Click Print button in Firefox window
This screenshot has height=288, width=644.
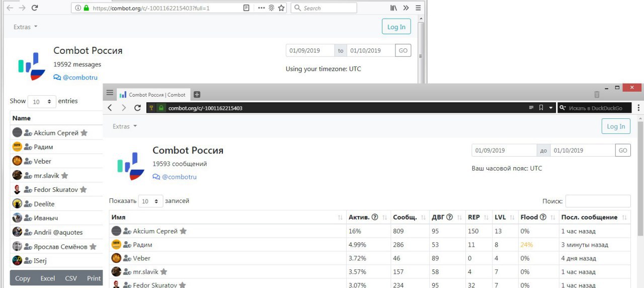93,278
